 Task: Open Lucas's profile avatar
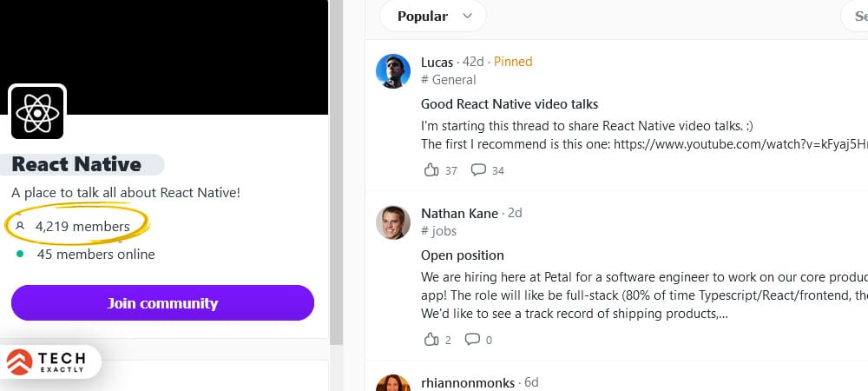coord(393,71)
